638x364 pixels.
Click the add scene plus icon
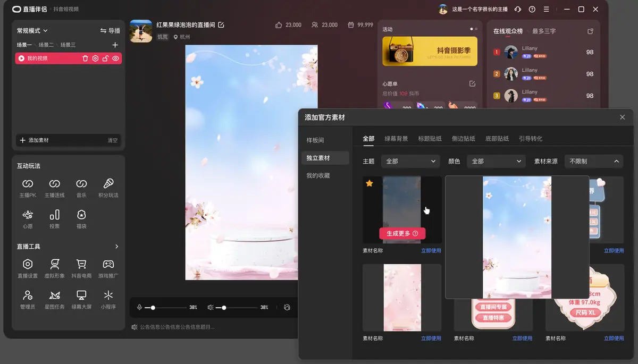[115, 45]
